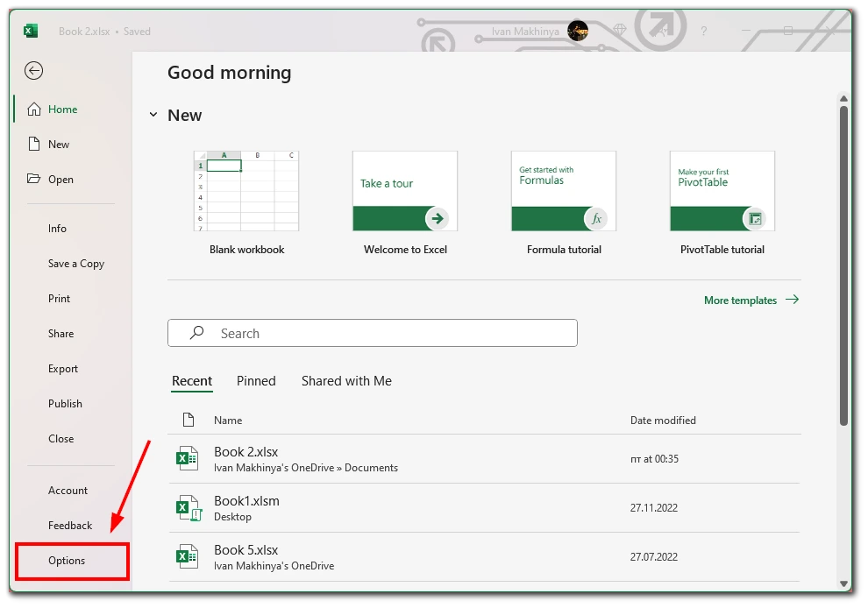Go to the Print section
The height and width of the screenshot is (608, 868).
(60, 299)
